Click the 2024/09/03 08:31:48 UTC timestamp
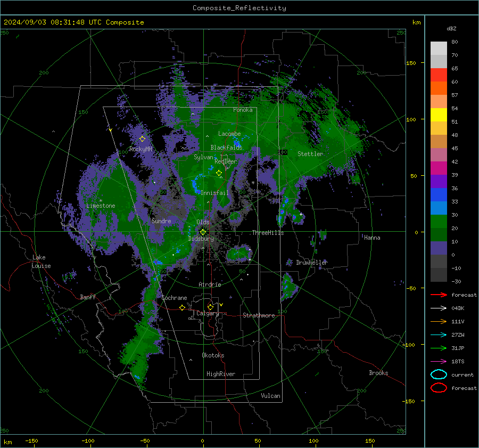 [x=52, y=22]
